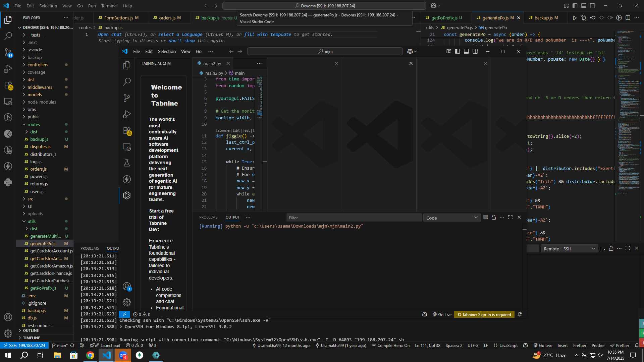Click Go Live in the mjm status bar

442,314
